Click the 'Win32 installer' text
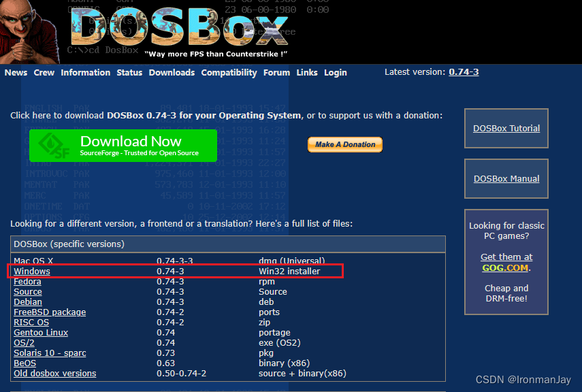This screenshot has height=392, width=582. click(x=289, y=272)
